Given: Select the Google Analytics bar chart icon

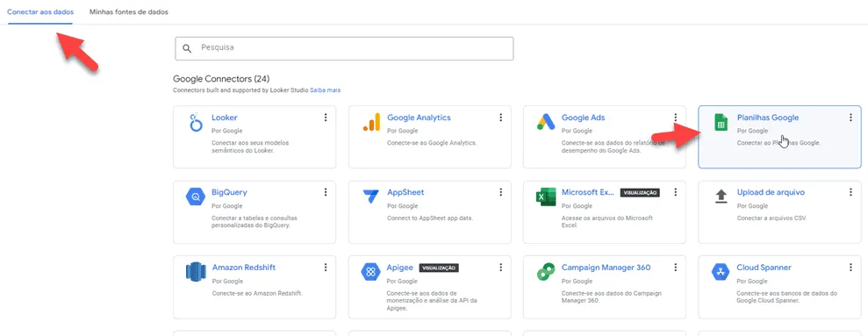Looking at the screenshot, I should point(371,122).
